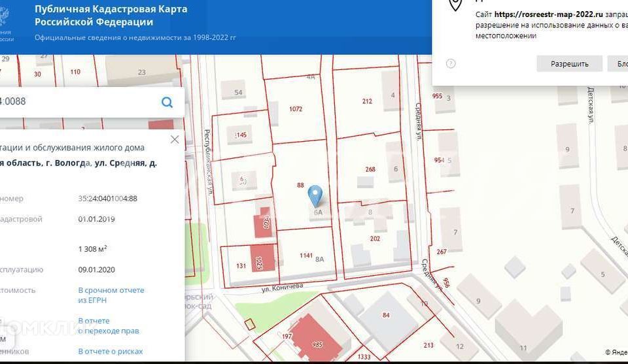Click parcel label 88 on the map
Viewport: 628px width, 364px height.
click(300, 185)
